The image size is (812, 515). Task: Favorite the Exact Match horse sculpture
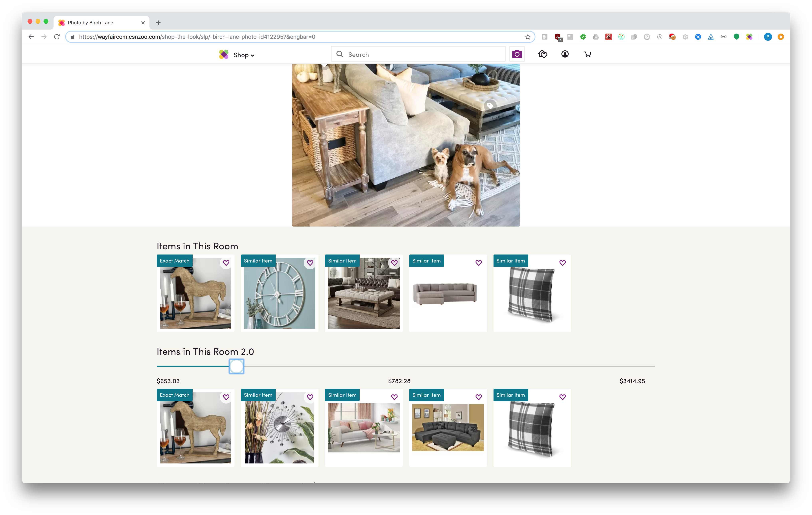(x=226, y=263)
